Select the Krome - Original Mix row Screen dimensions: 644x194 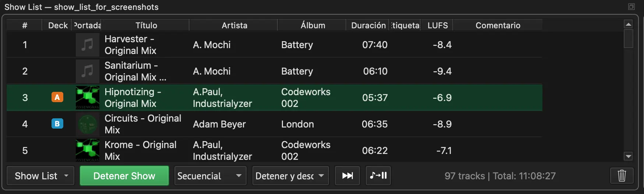point(275,151)
